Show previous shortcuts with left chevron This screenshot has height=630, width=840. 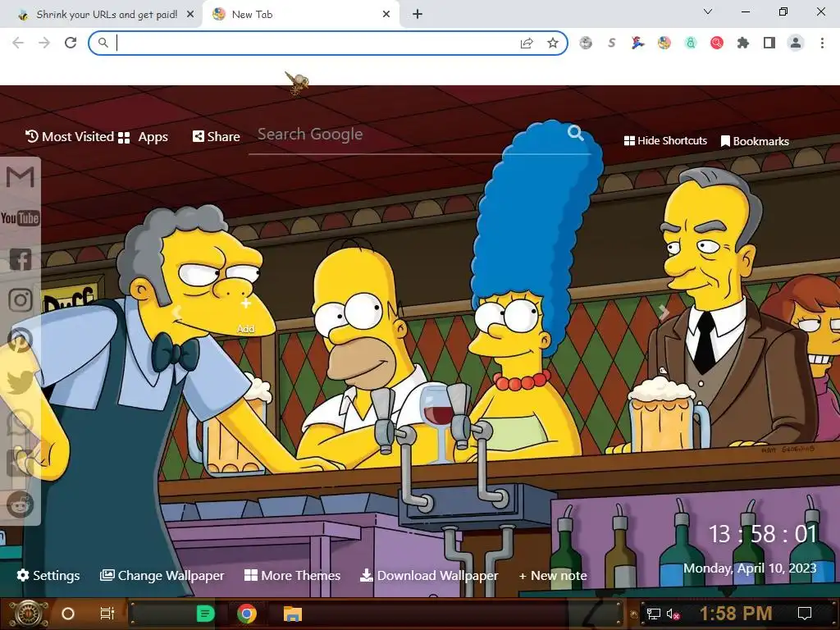(x=177, y=311)
